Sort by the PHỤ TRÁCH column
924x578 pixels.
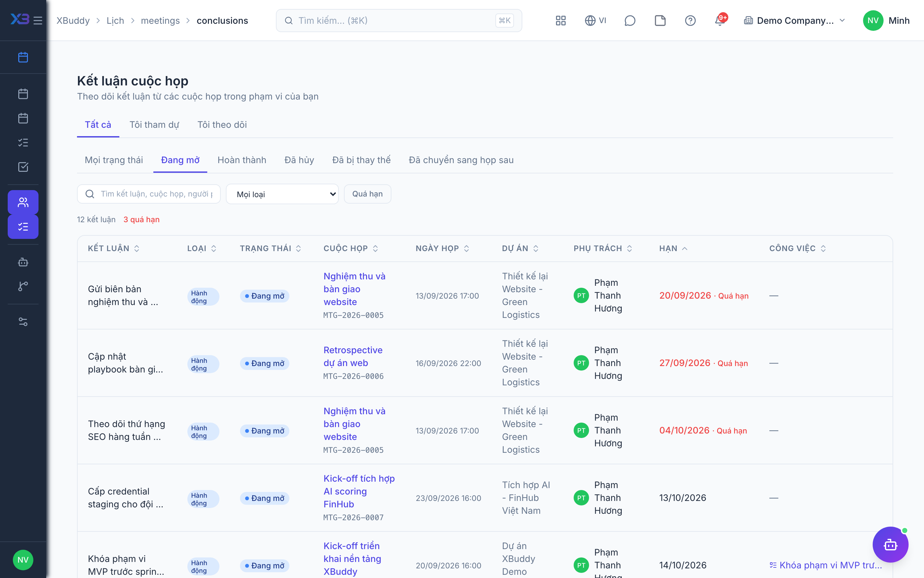click(603, 249)
